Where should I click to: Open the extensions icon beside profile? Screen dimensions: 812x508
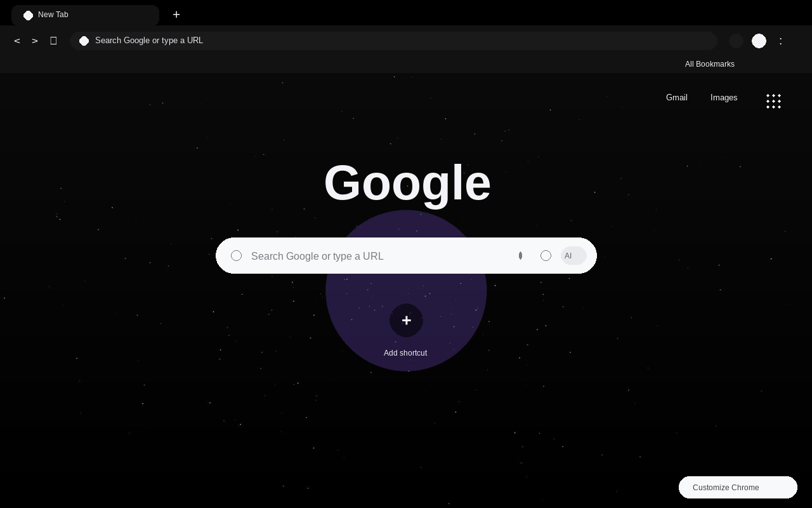(x=736, y=41)
